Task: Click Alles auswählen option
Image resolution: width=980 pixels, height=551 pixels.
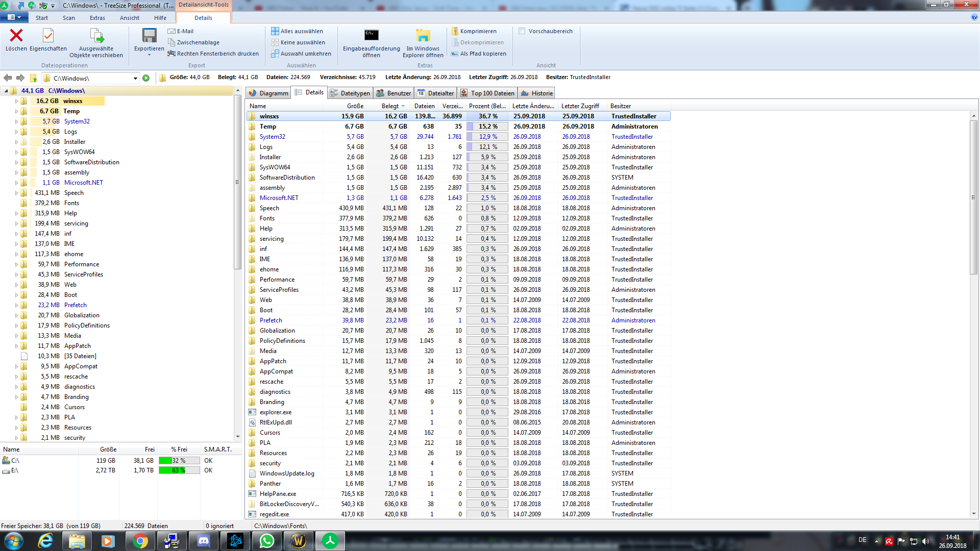Action: 301,31
